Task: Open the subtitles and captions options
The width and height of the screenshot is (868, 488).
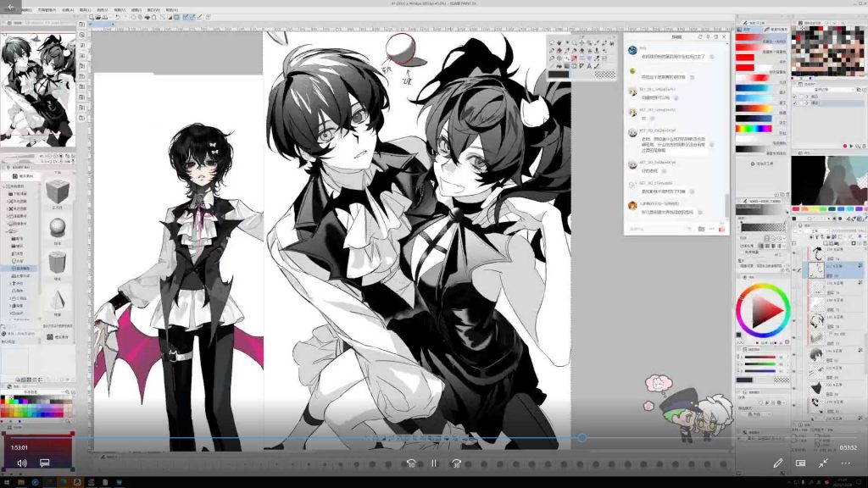Action: (45, 463)
